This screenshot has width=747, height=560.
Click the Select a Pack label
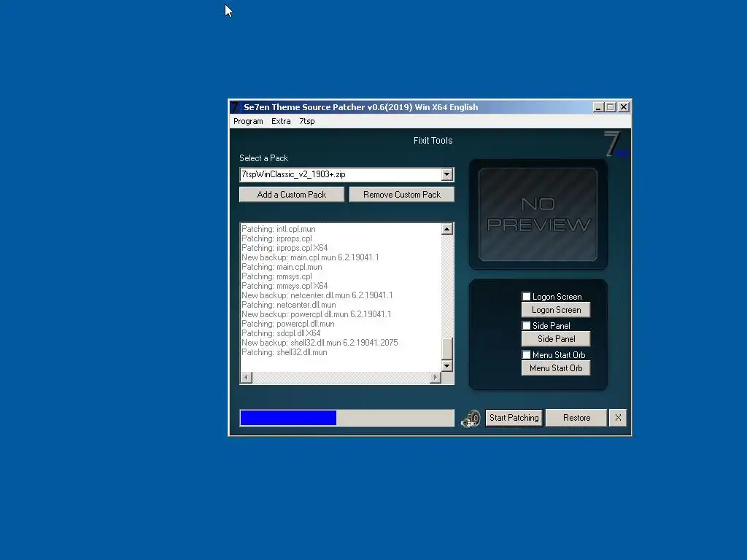(263, 158)
